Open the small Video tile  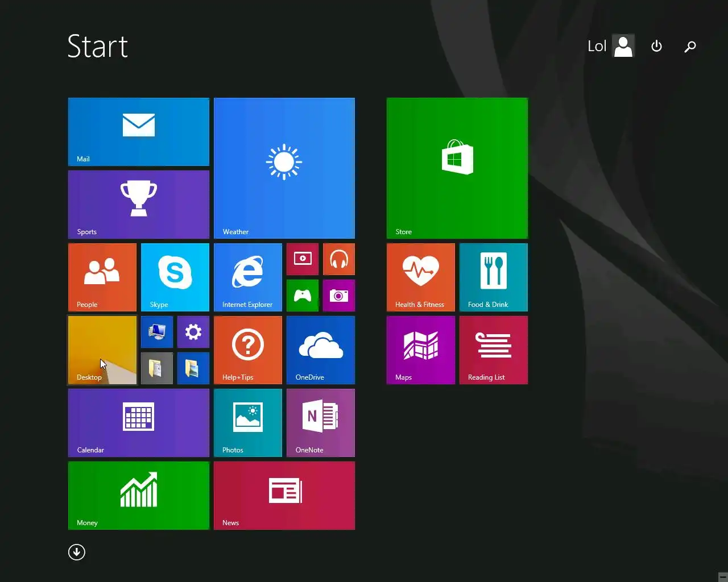(303, 259)
